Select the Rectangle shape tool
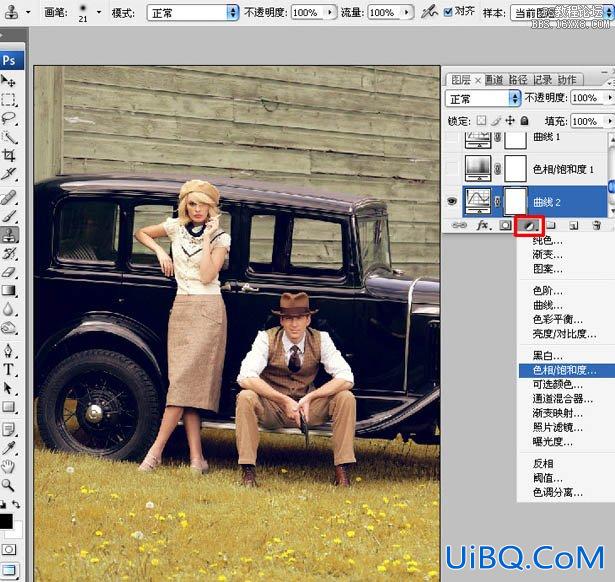This screenshot has width=615, height=582. (8, 406)
